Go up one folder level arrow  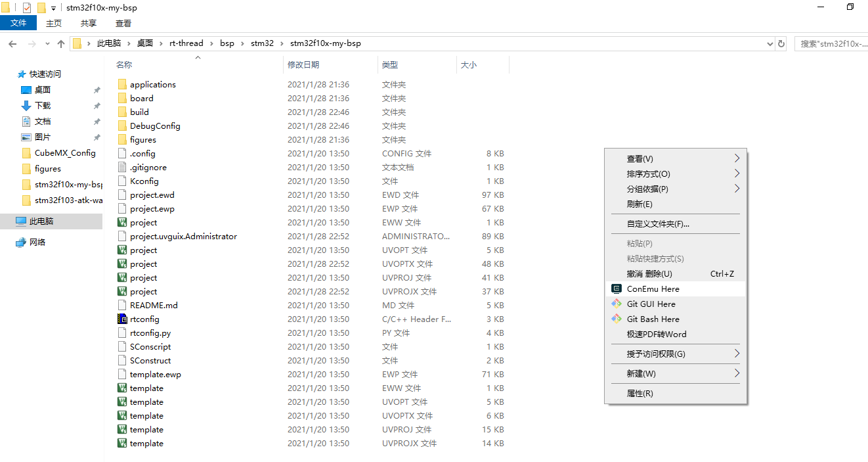[x=61, y=43]
